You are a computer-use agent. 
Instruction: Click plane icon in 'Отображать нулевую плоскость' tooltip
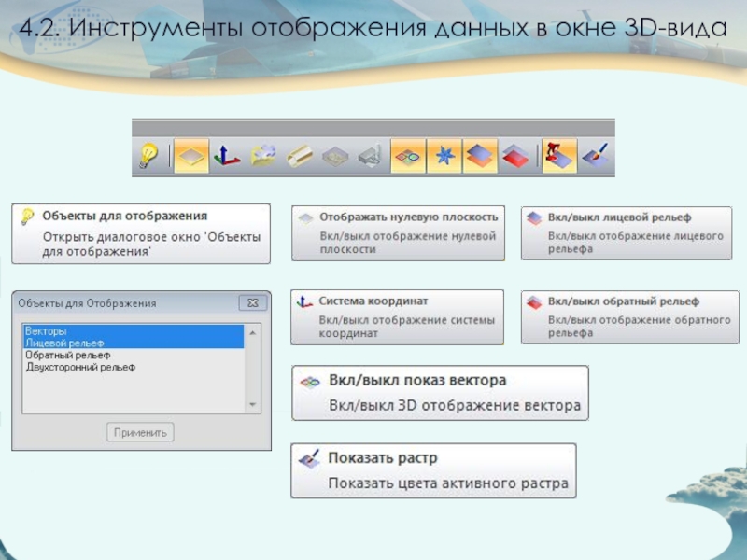[x=305, y=218]
